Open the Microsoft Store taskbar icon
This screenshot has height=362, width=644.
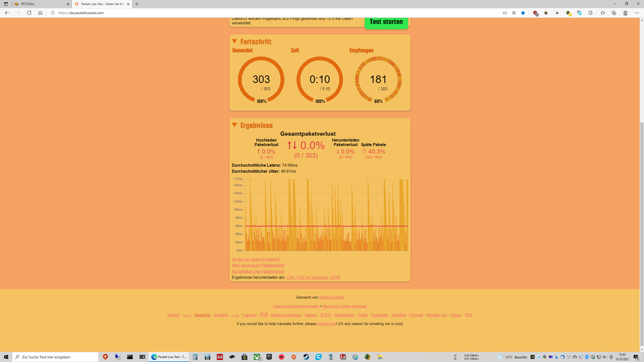pos(244,357)
